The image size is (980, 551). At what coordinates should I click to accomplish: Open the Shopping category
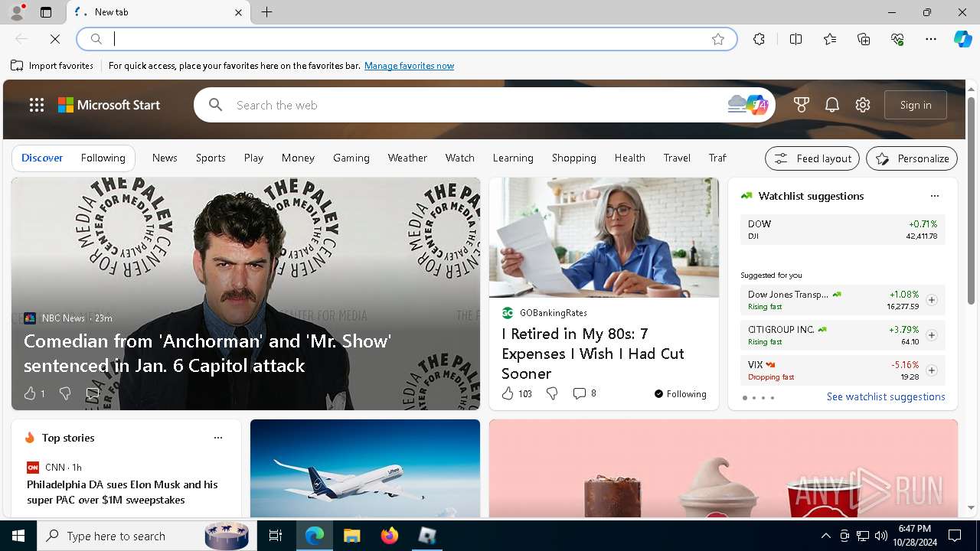[x=573, y=158]
